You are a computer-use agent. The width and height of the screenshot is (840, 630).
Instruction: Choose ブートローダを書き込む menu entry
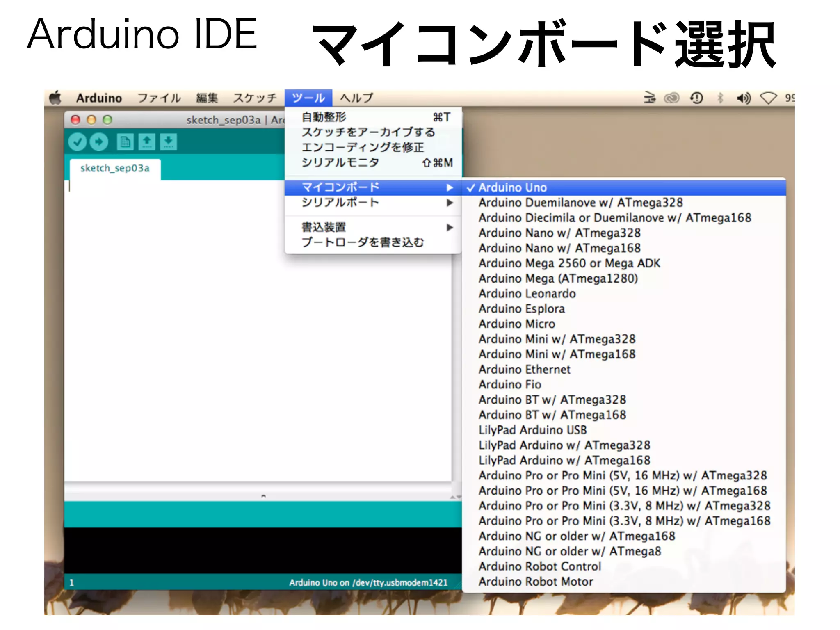(x=373, y=242)
